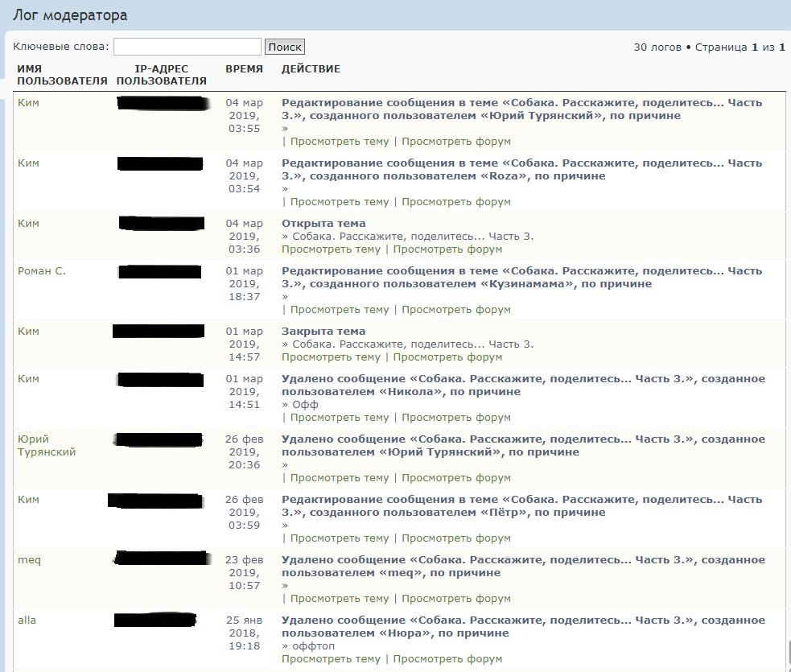This screenshot has height=672, width=791.
Task: View forum link in Никола deletion row
Action: (x=456, y=418)
